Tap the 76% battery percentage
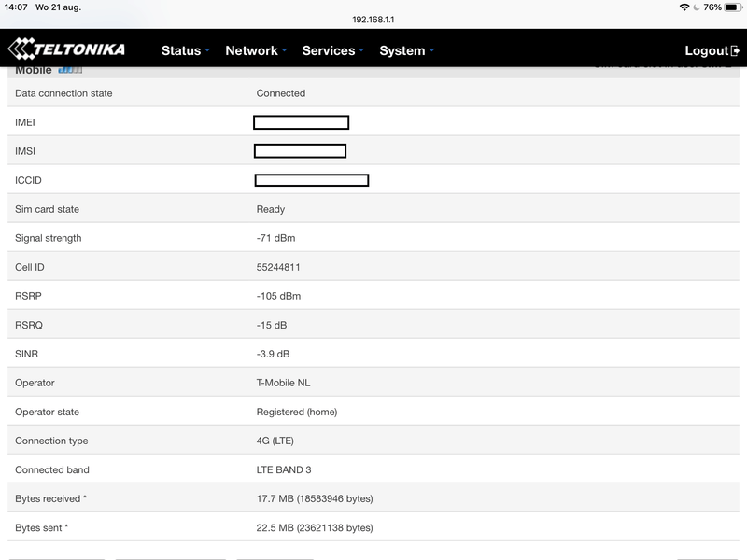Image resolution: width=747 pixels, height=560 pixels. coord(712,7)
